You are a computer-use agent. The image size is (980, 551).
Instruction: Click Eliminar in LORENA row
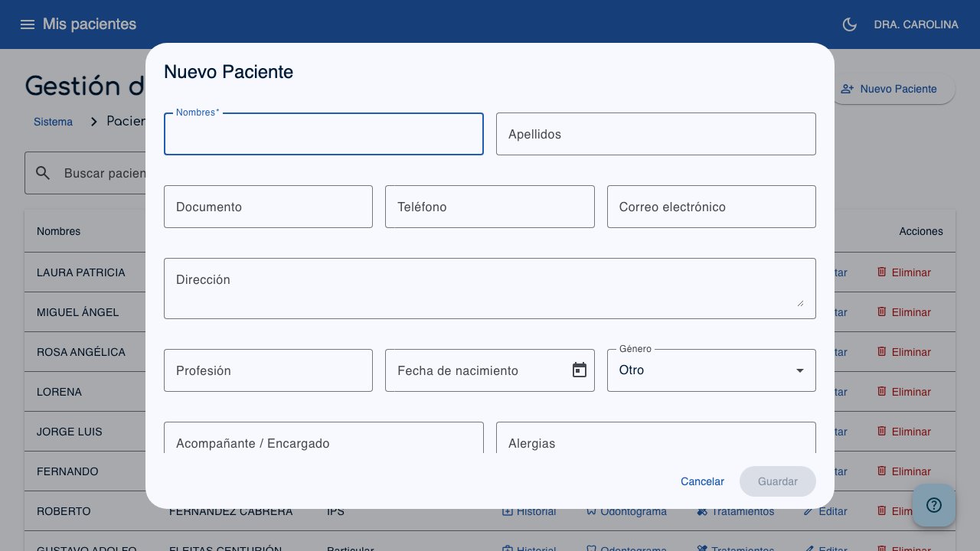[x=903, y=392]
